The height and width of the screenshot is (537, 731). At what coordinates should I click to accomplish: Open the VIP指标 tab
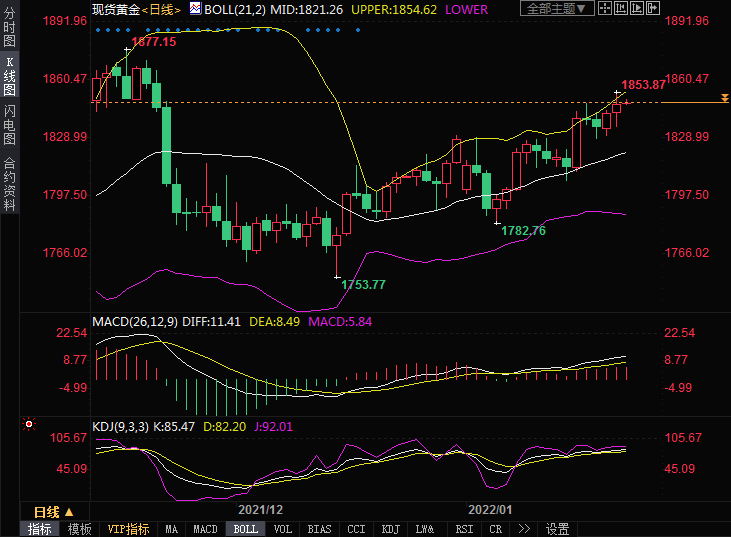tap(128, 529)
